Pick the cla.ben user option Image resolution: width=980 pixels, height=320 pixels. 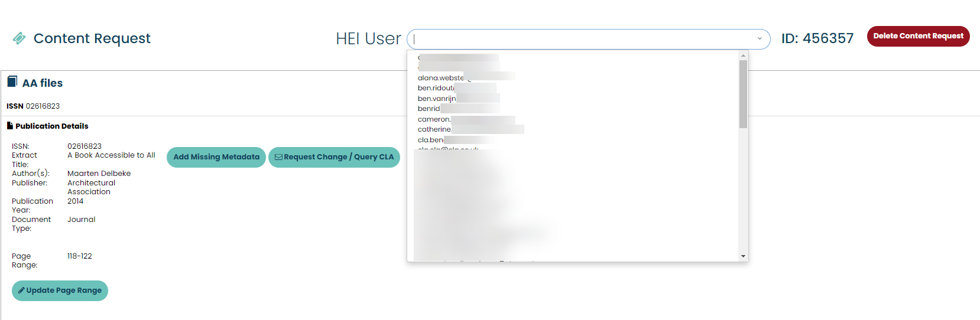pos(431,140)
